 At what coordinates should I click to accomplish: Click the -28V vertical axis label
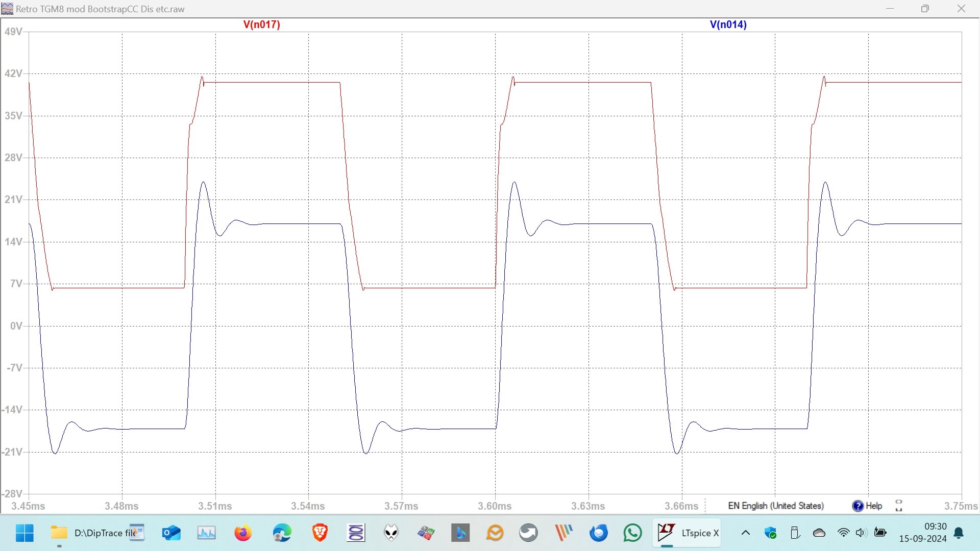pyautogui.click(x=12, y=494)
